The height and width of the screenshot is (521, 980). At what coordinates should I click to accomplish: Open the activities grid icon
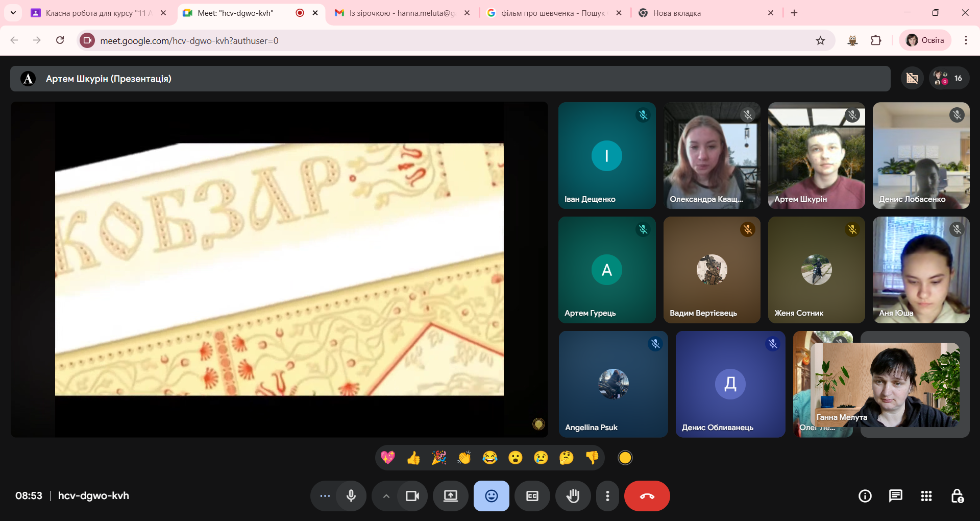(x=926, y=496)
